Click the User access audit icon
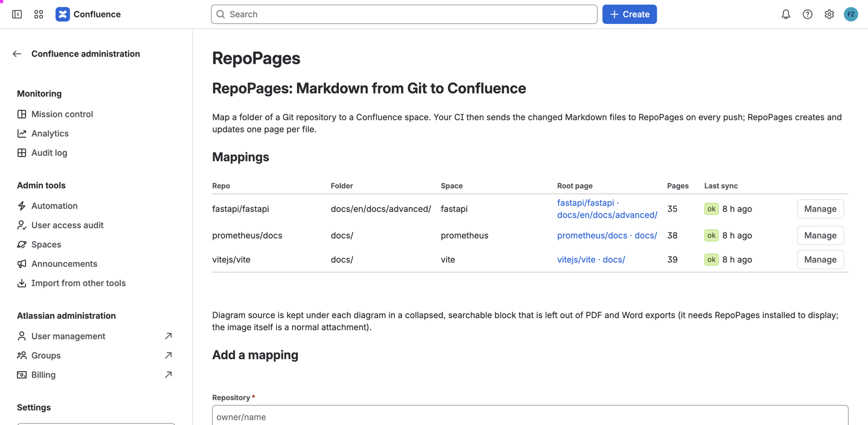868x425 pixels. point(22,225)
